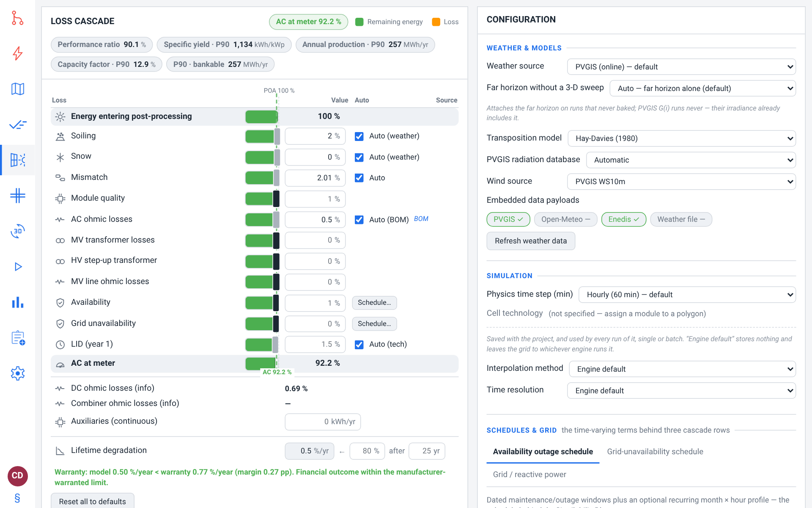
Task: Open the map sidebar icon
Action: tap(17, 89)
